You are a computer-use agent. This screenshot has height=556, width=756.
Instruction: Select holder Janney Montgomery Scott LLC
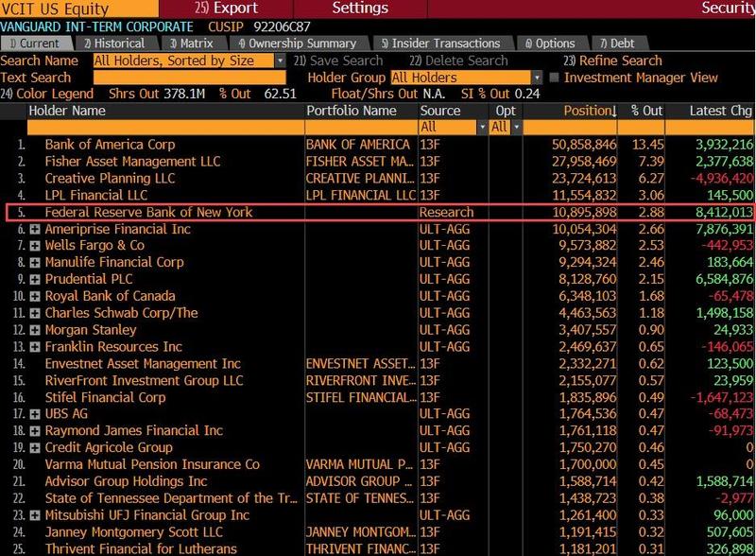(x=134, y=532)
